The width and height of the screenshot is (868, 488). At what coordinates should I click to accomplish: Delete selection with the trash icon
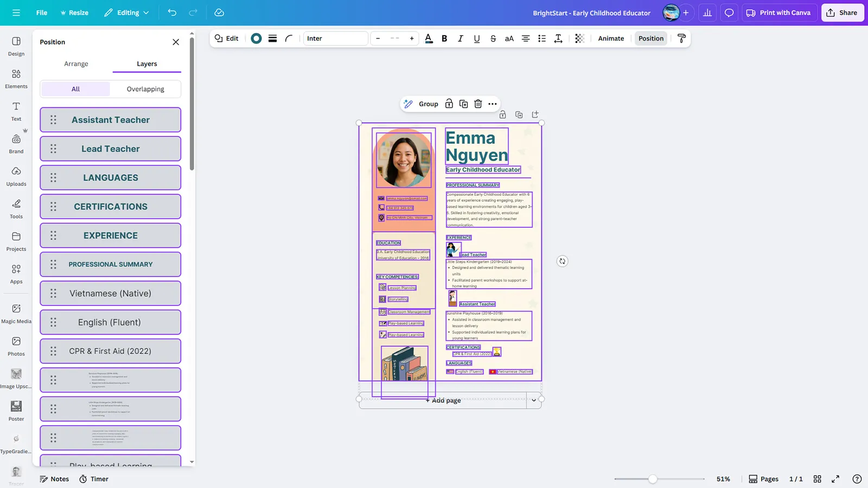tap(478, 104)
